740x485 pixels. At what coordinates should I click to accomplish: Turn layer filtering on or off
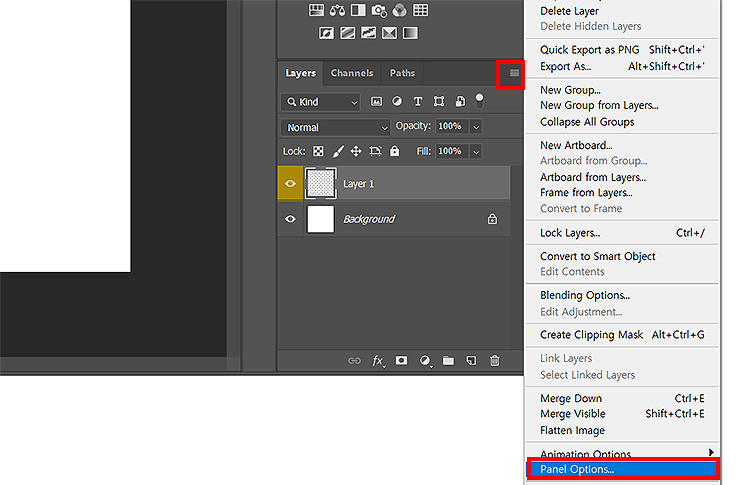coord(479,100)
